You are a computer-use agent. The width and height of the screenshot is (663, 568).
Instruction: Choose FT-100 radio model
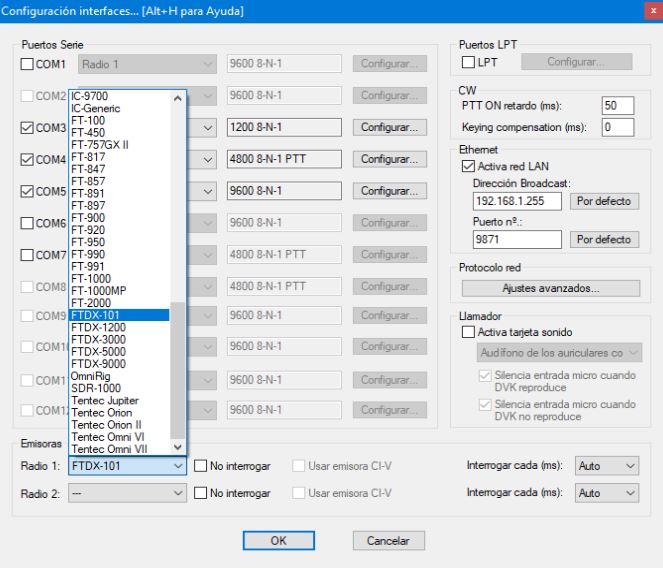(120, 121)
